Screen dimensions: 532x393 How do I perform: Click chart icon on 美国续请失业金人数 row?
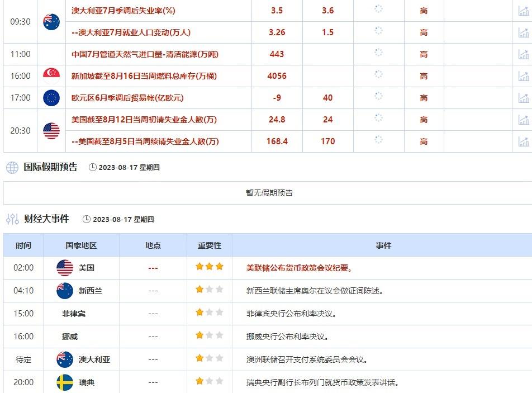524,141
